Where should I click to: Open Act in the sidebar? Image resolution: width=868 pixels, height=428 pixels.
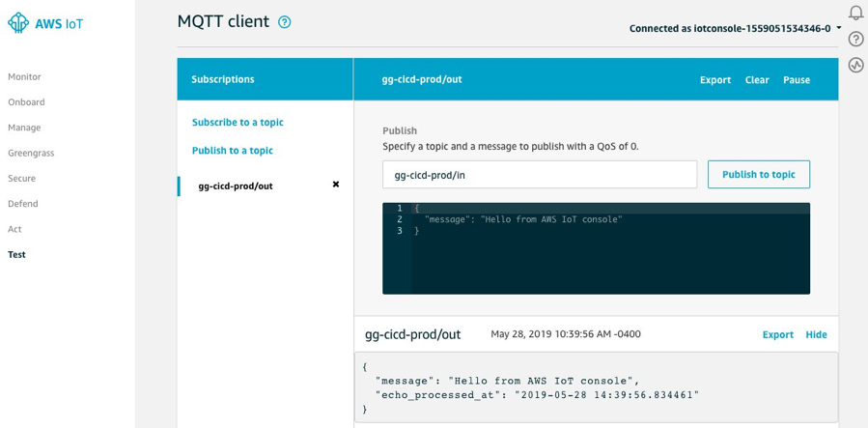click(x=14, y=229)
